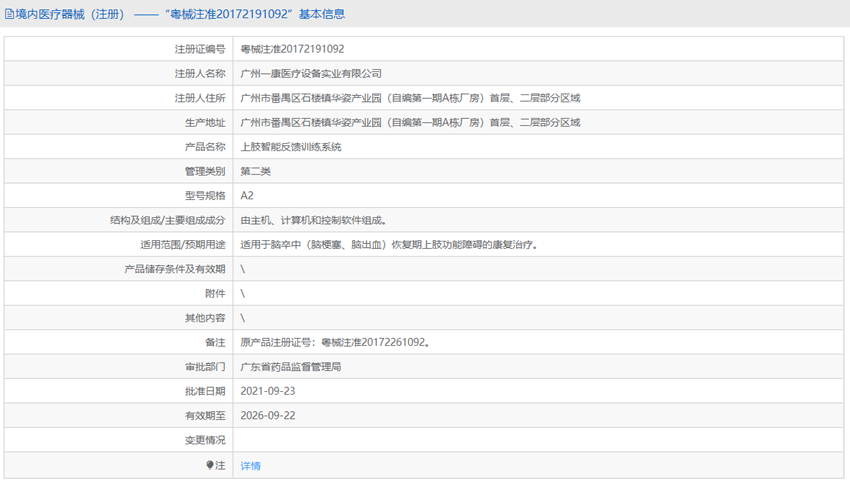This screenshot has height=483, width=850.
Task: Click the 适用范围/预期用途 label
Action: 183,245
